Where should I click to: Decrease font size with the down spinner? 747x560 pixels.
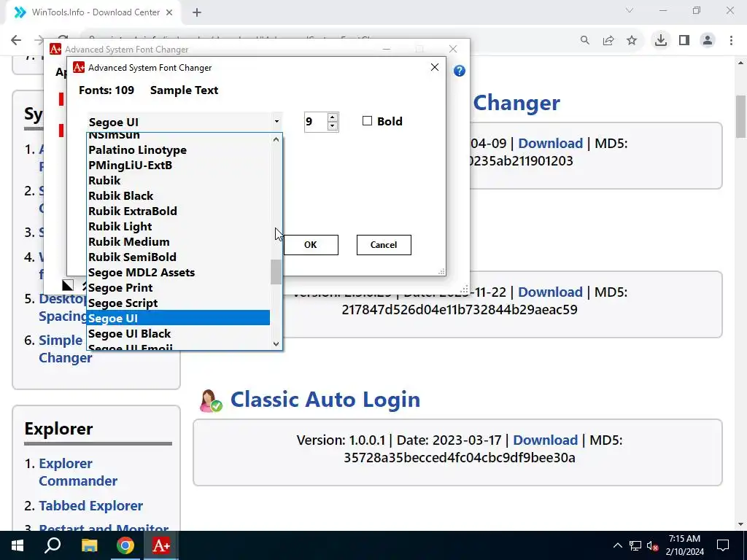pyautogui.click(x=333, y=126)
